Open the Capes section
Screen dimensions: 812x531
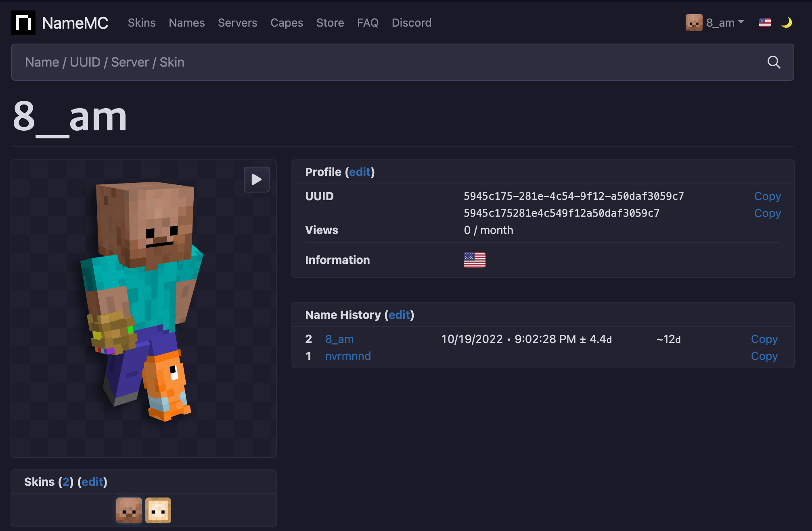287,23
